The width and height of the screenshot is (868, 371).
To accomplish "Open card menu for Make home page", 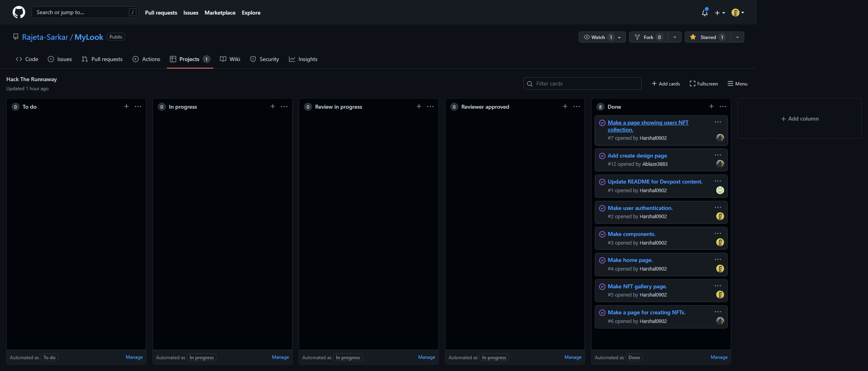I will tap(718, 260).
